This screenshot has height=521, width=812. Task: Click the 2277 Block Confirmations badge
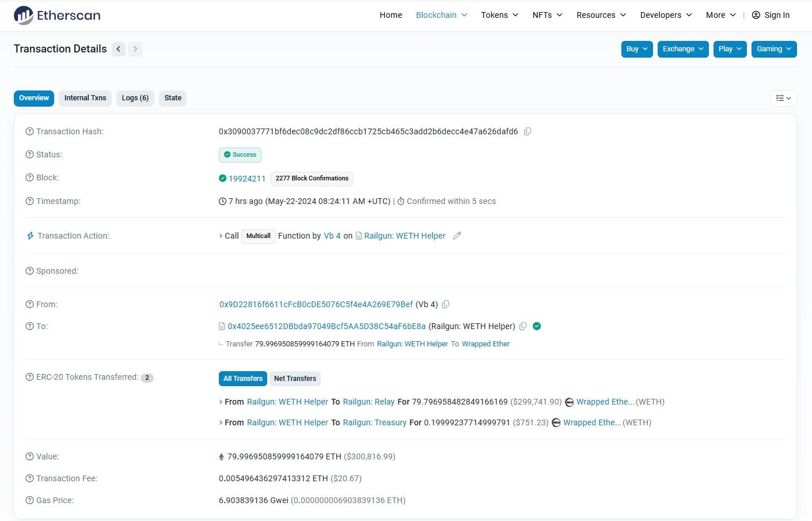tap(312, 179)
